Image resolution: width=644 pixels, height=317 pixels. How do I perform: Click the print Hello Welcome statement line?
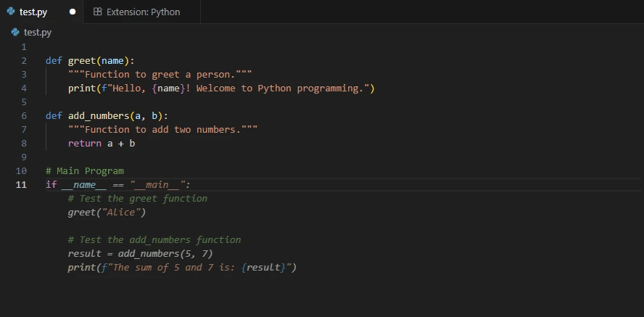221,88
